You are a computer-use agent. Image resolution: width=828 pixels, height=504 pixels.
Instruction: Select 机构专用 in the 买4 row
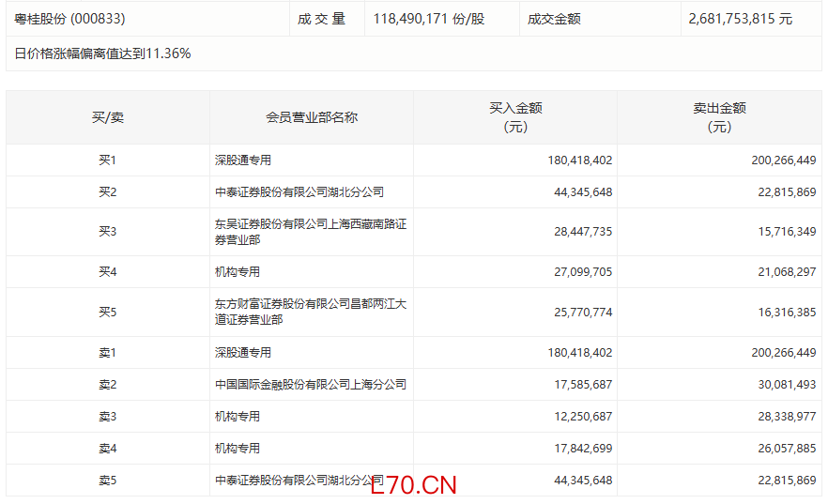pos(238,272)
